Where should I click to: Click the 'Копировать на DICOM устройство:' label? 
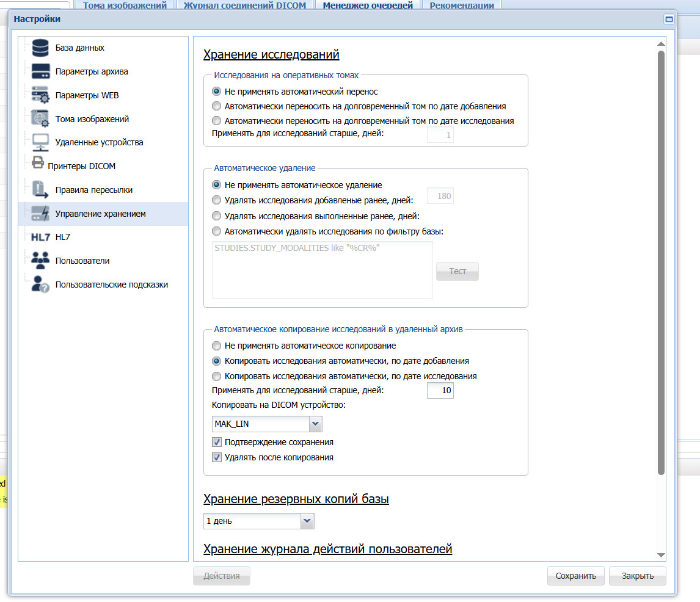tap(279, 405)
